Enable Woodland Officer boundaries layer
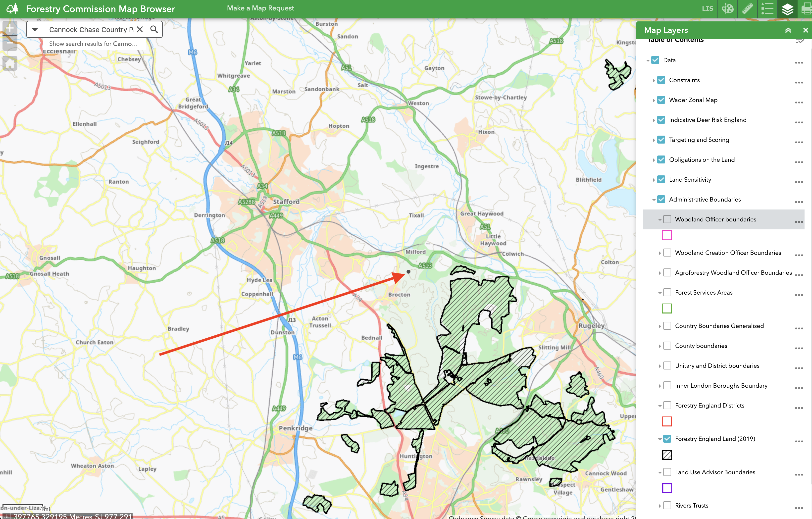Viewport: 812px width, 519px height. coord(667,219)
